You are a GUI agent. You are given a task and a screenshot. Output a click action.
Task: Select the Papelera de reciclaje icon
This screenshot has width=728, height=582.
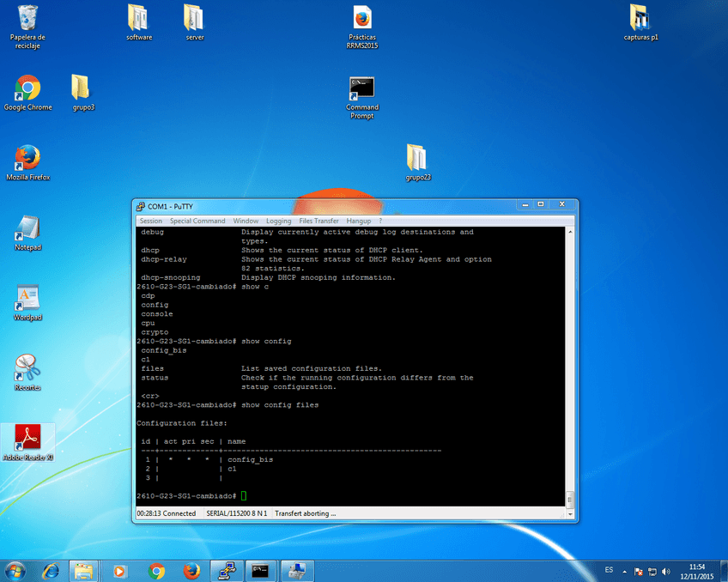[27, 19]
